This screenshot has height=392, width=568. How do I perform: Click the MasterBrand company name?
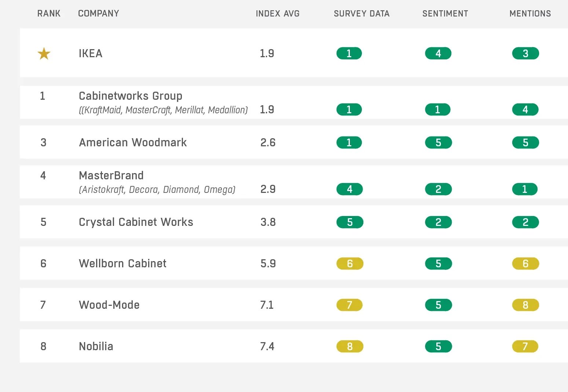coord(111,176)
